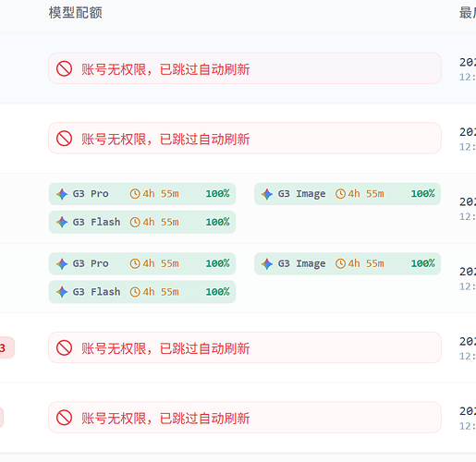Click the Gemini star icon on the upper G3 Pro badge
Image resolution: width=476 pixels, height=462 pixels.
coord(62,194)
